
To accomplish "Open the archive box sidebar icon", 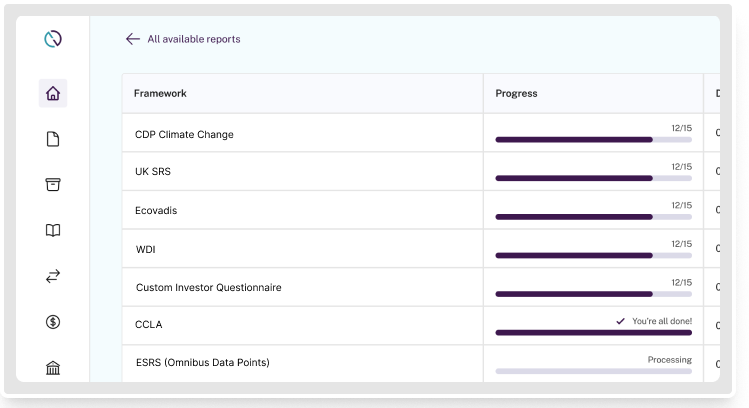I will 53,184.
